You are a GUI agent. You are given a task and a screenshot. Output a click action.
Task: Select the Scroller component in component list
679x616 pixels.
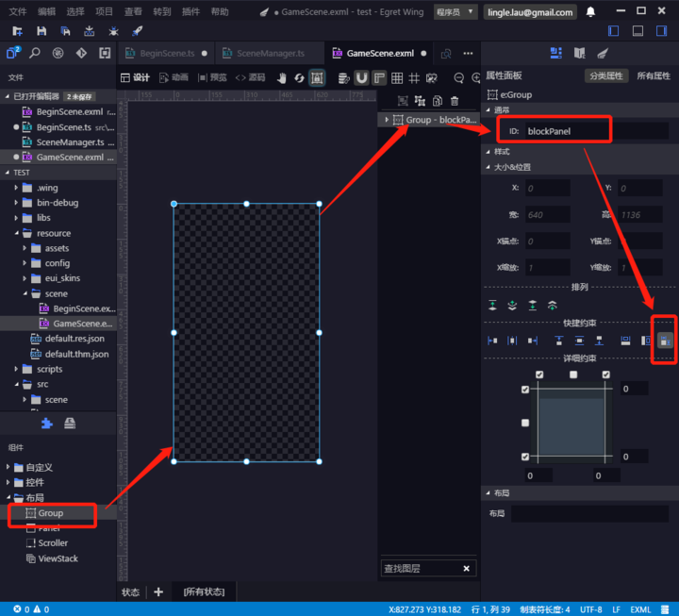pos(53,542)
